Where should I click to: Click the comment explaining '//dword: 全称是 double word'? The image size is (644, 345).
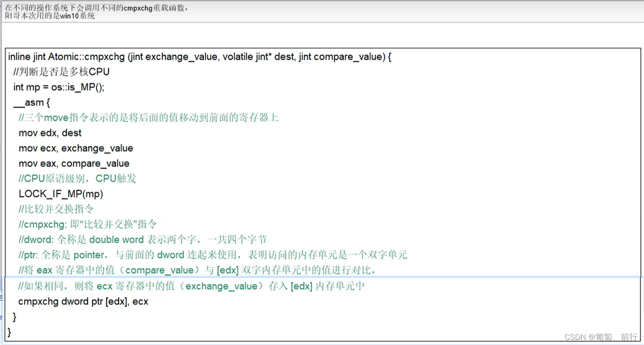pyautogui.click(x=143, y=239)
